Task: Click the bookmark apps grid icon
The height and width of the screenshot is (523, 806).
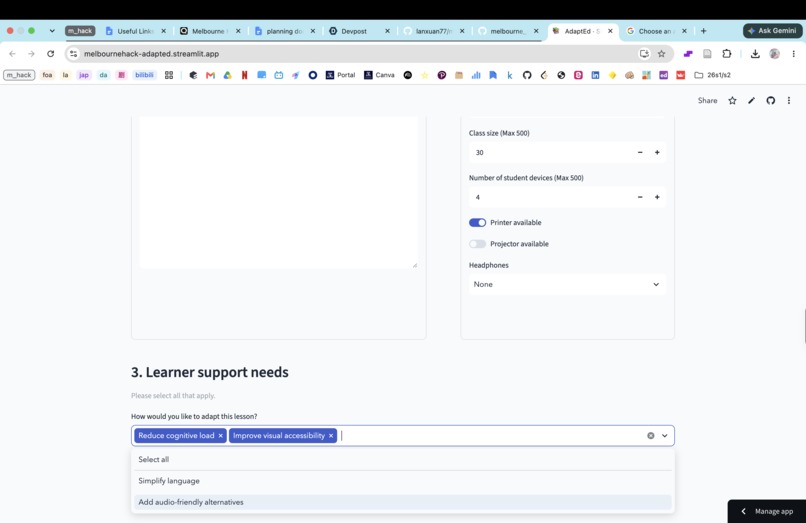Action: [169, 75]
